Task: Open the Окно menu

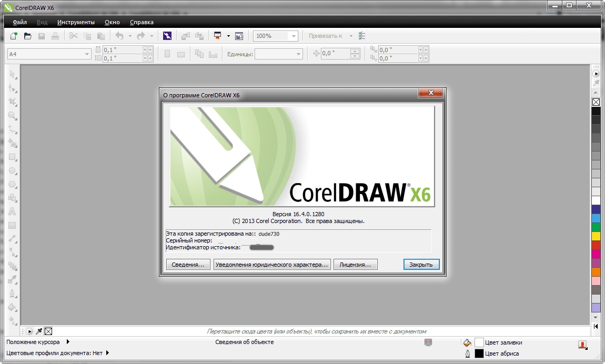Action: (112, 23)
